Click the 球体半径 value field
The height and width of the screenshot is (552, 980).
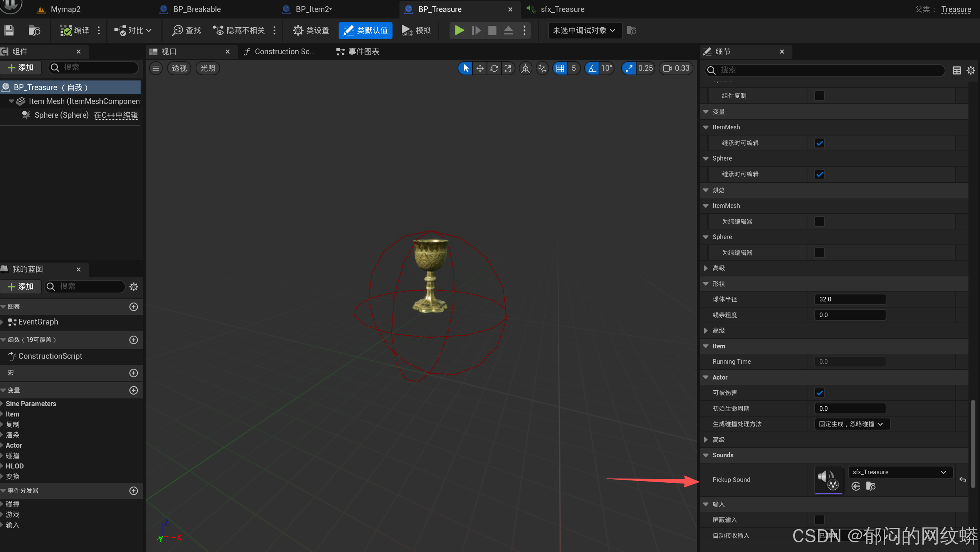pyautogui.click(x=849, y=299)
